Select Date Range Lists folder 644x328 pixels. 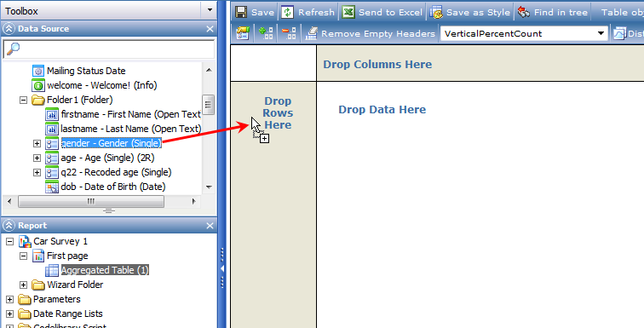coord(68,314)
